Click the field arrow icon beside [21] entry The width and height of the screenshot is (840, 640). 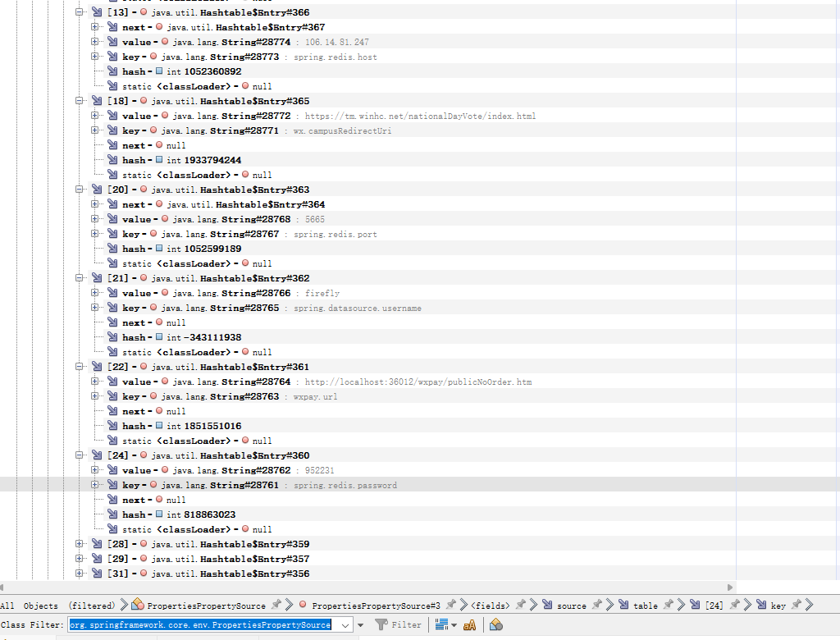pyautogui.click(x=97, y=278)
